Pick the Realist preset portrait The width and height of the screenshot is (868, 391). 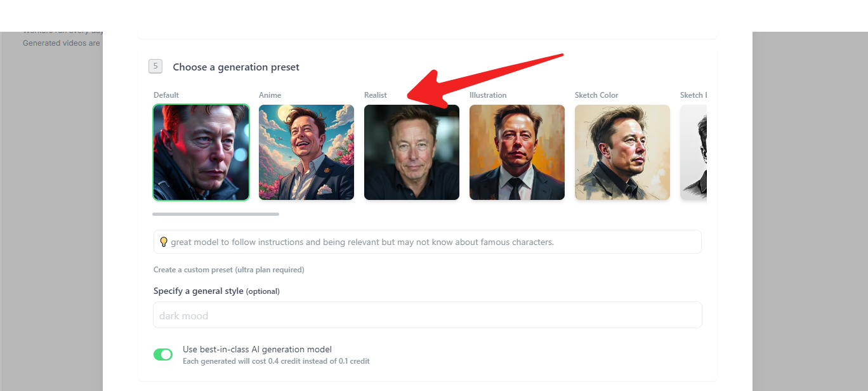coord(412,152)
